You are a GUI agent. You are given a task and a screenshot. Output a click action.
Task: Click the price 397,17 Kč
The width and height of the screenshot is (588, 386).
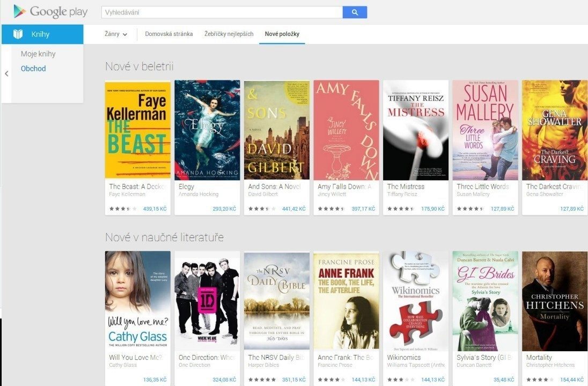coord(363,209)
